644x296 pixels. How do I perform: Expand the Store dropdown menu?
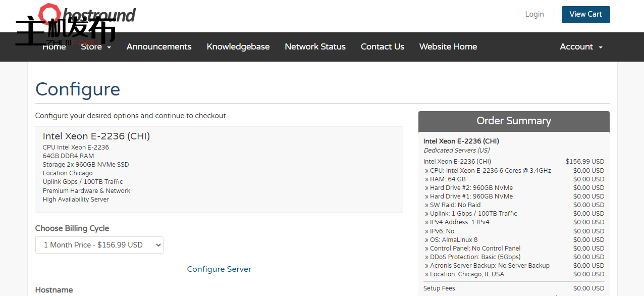[95, 46]
